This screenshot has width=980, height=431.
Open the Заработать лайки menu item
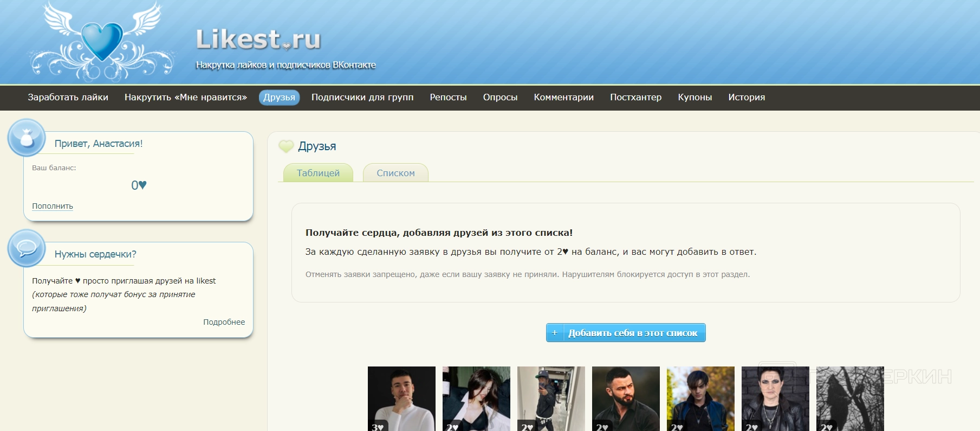[68, 98]
